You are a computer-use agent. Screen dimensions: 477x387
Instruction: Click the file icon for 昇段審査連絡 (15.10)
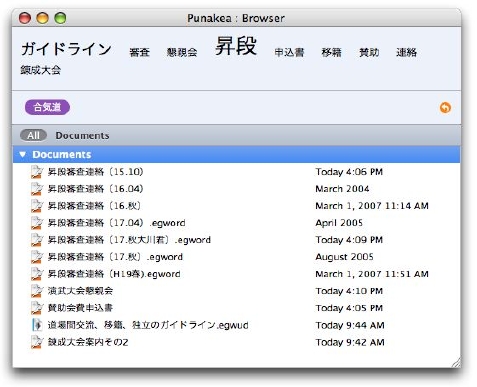pyautogui.click(x=37, y=172)
